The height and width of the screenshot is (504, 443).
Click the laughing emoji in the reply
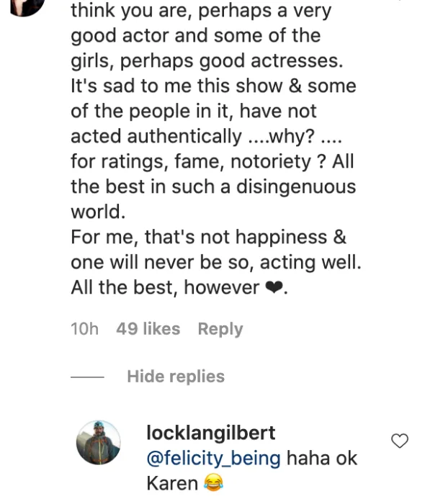pyautogui.click(x=213, y=483)
